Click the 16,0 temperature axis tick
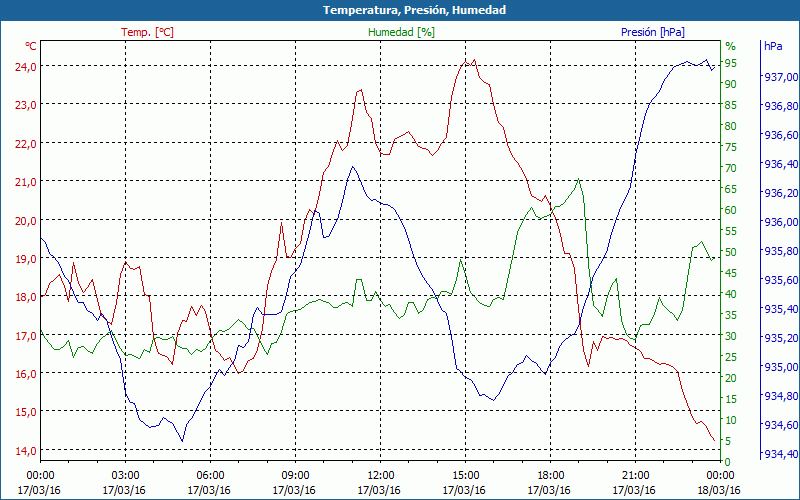Screen dimensions: 800x500 pos(27,373)
